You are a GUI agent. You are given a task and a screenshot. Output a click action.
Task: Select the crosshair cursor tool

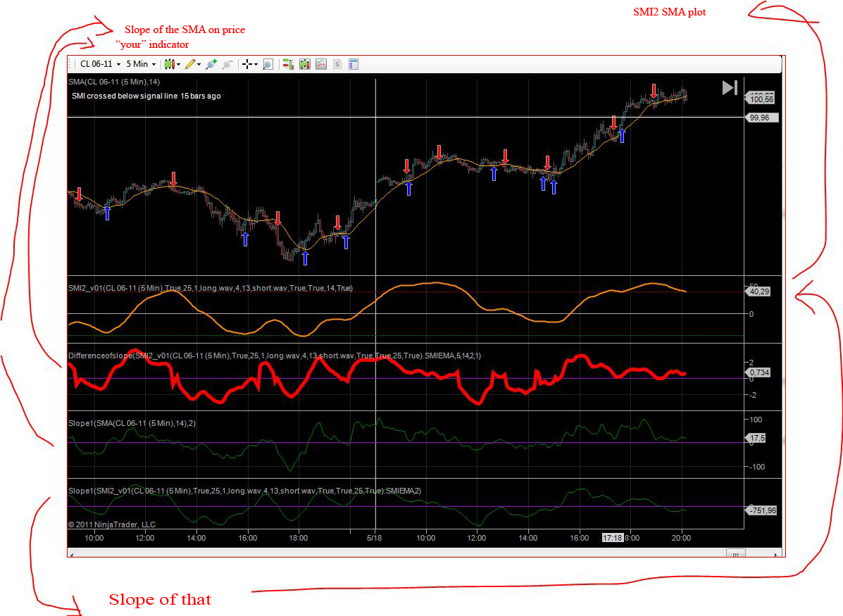[247, 65]
